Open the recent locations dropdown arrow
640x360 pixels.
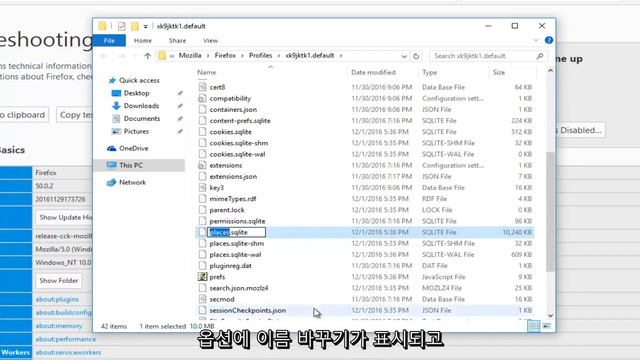coord(135,56)
